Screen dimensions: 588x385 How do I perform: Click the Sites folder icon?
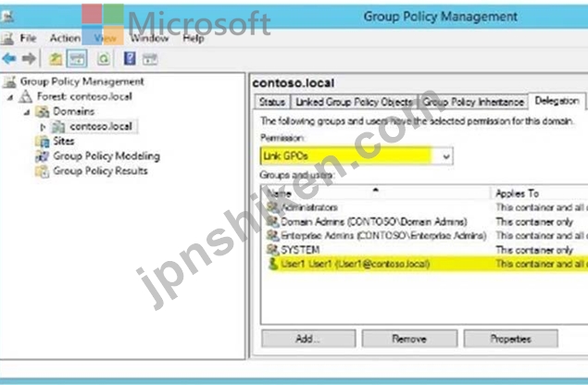43,142
